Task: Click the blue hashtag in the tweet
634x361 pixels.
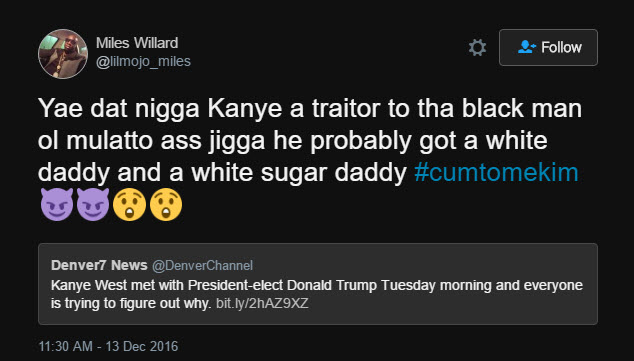Action: [496, 173]
